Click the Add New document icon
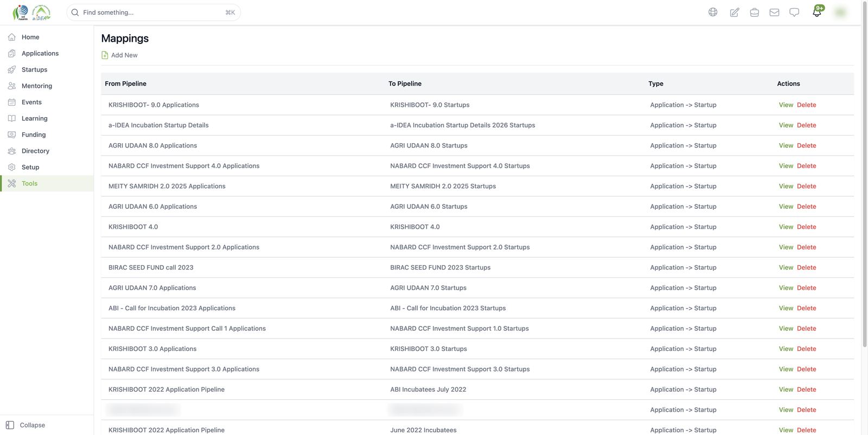This screenshot has width=868, height=435. [x=105, y=55]
